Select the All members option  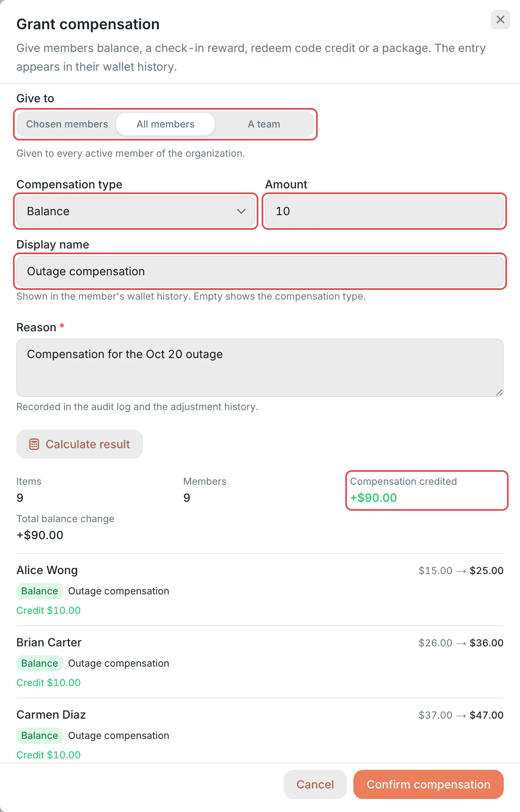165,124
